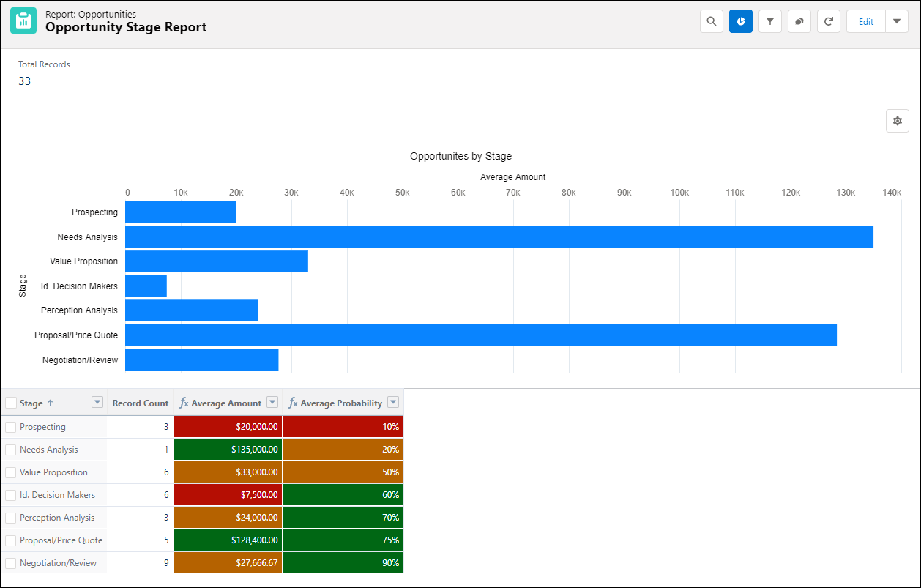Check the select-all checkbox in the Stage header
The image size is (921, 588).
pos(10,402)
